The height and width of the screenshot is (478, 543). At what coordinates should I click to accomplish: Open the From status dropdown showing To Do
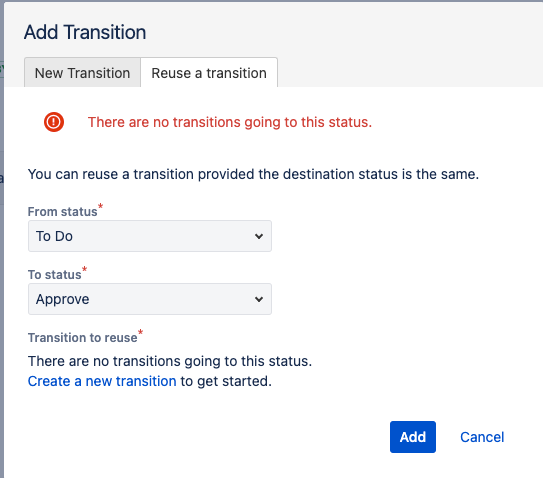[150, 236]
